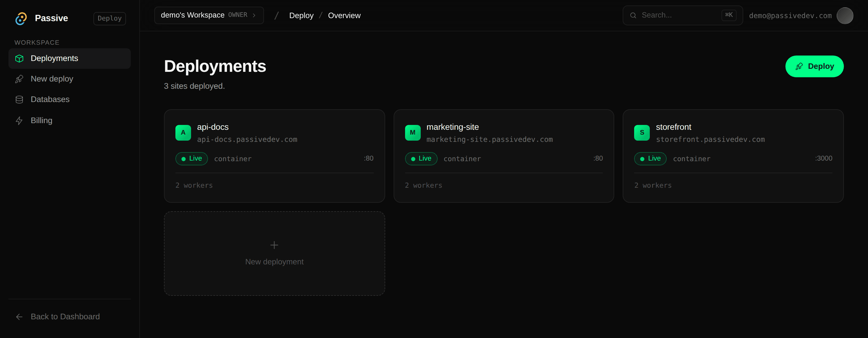
Task: Click the Live badge on storefront
Action: (650, 159)
